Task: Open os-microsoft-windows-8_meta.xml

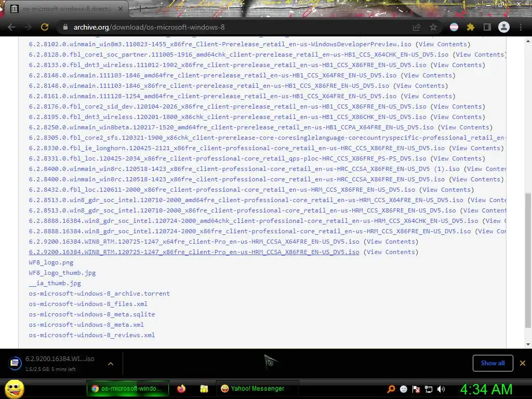Action: (86, 325)
